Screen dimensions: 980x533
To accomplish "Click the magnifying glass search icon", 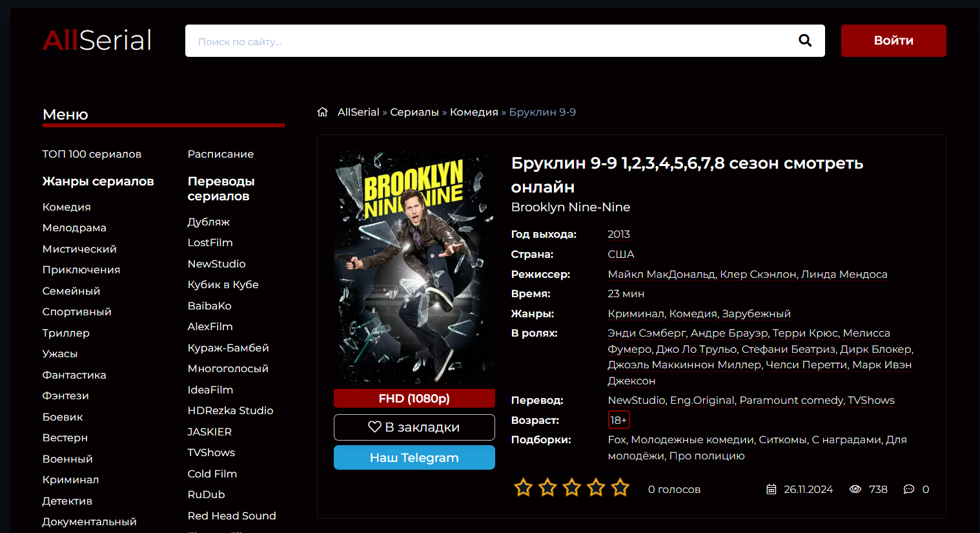I will [804, 41].
